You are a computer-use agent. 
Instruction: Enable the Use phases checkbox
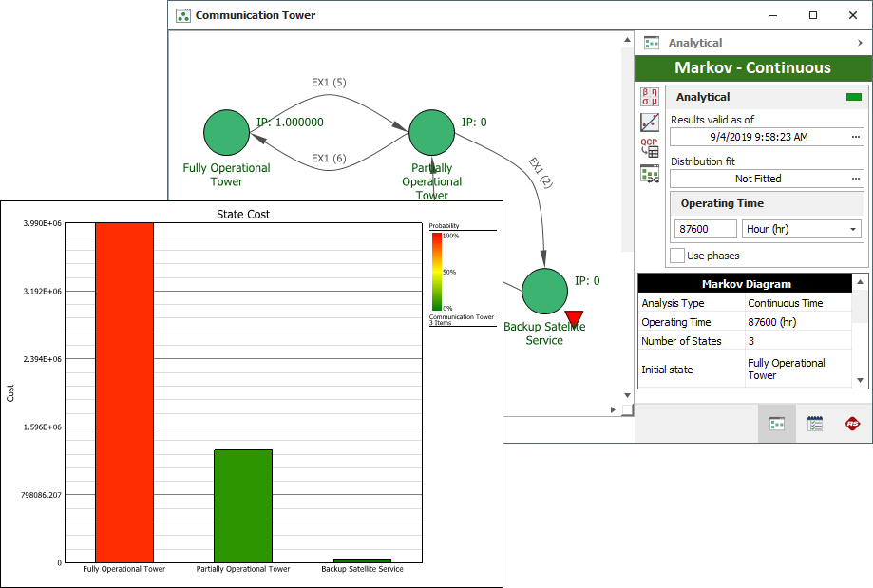677,256
